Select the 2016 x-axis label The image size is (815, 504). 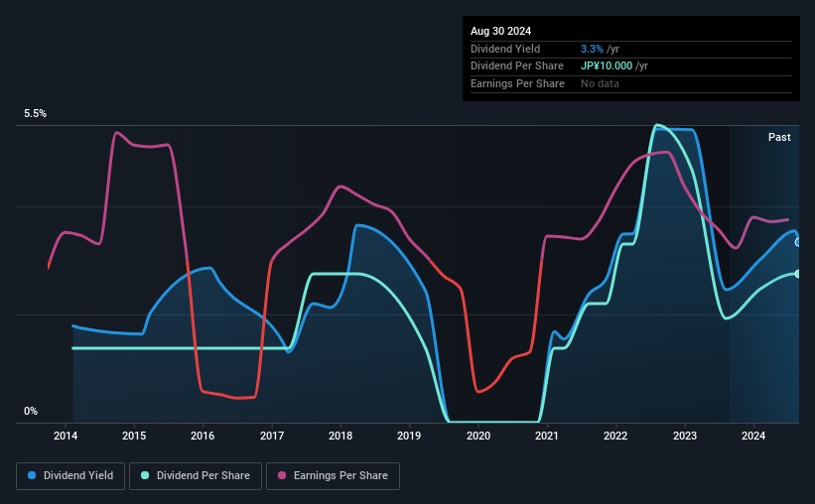pos(203,436)
